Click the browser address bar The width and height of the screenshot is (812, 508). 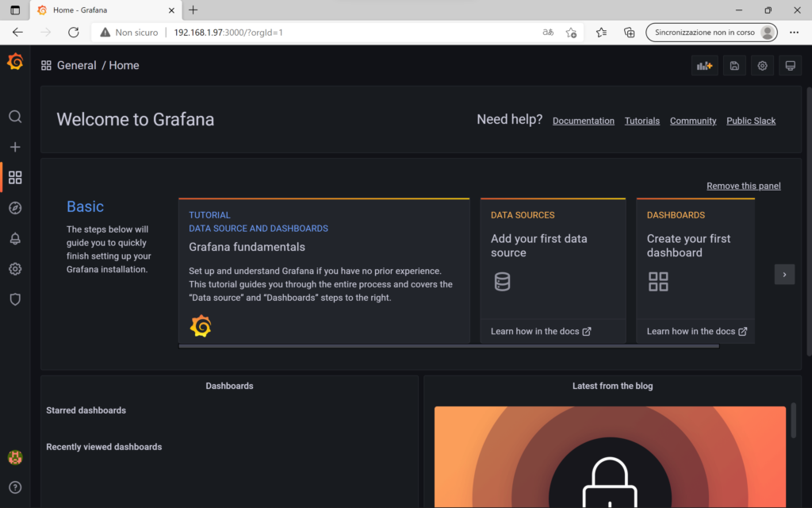pos(317,32)
